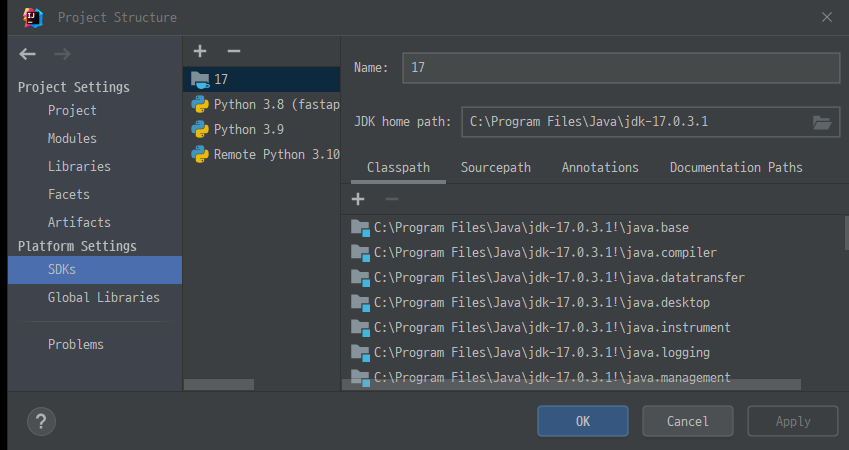Viewport: 849px width, 450px height.
Task: Select the java.logging classpath path text
Action: (542, 353)
